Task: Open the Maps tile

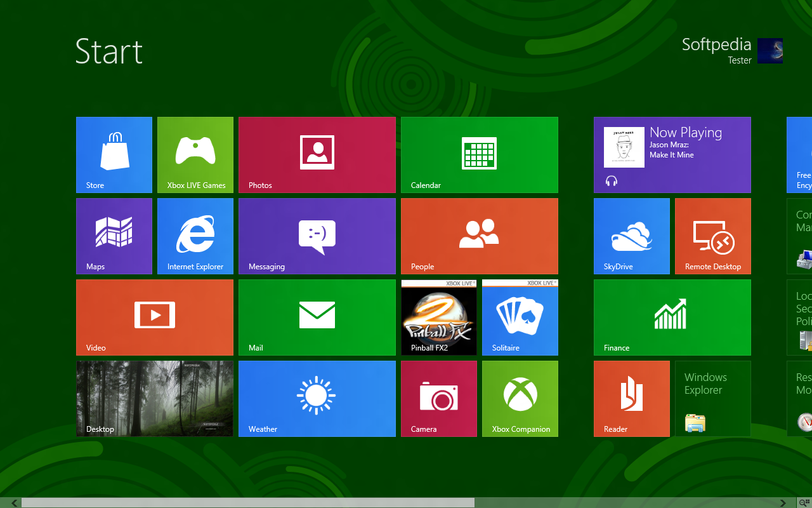Action: tap(114, 236)
